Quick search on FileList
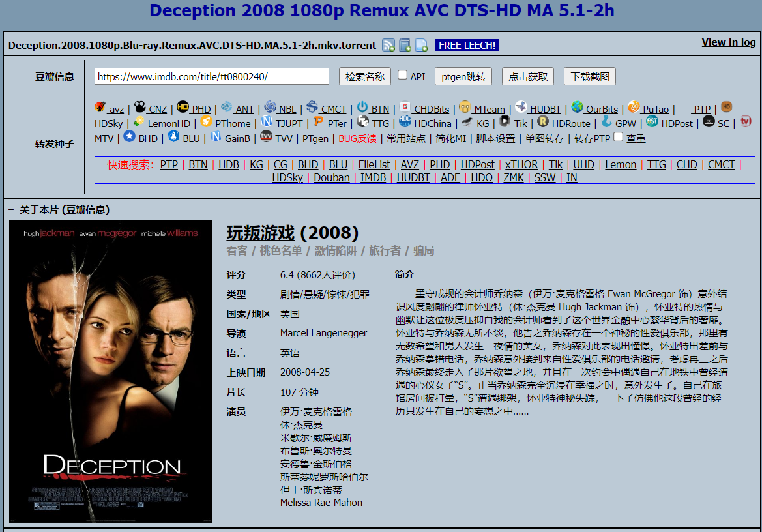Viewport: 762px width, 532px height. 374,165
